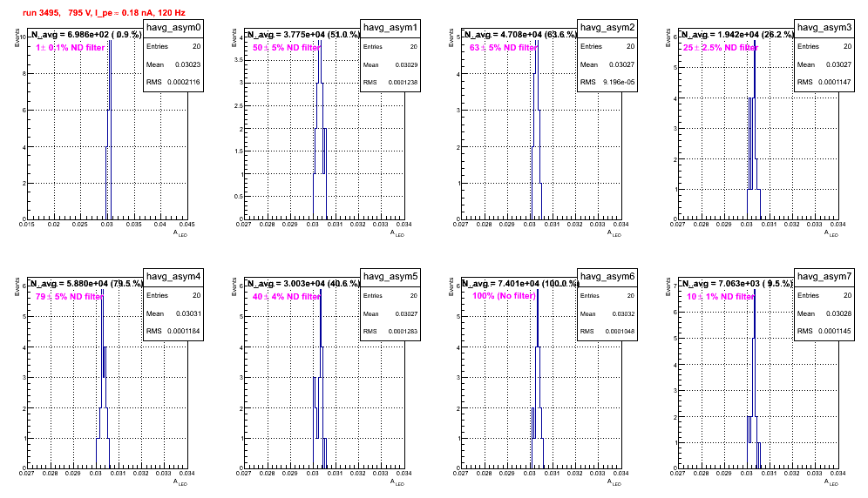Select the havg_asym2 stats box title

607,28
